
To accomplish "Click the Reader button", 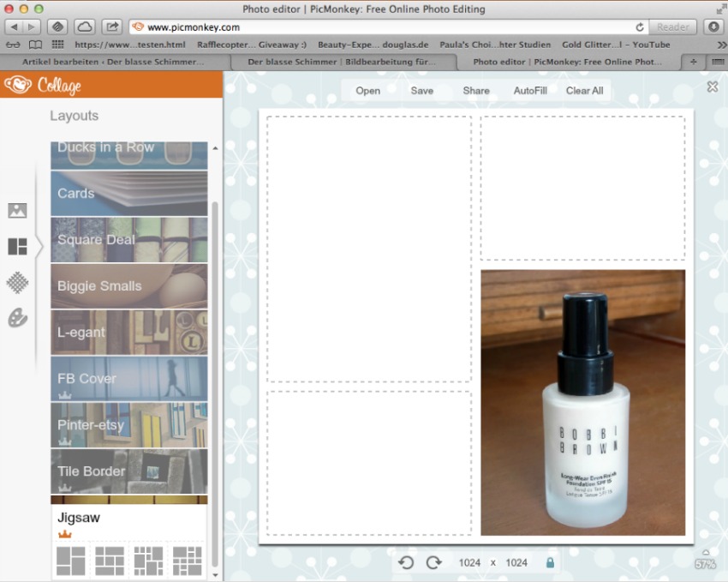I will point(672,27).
